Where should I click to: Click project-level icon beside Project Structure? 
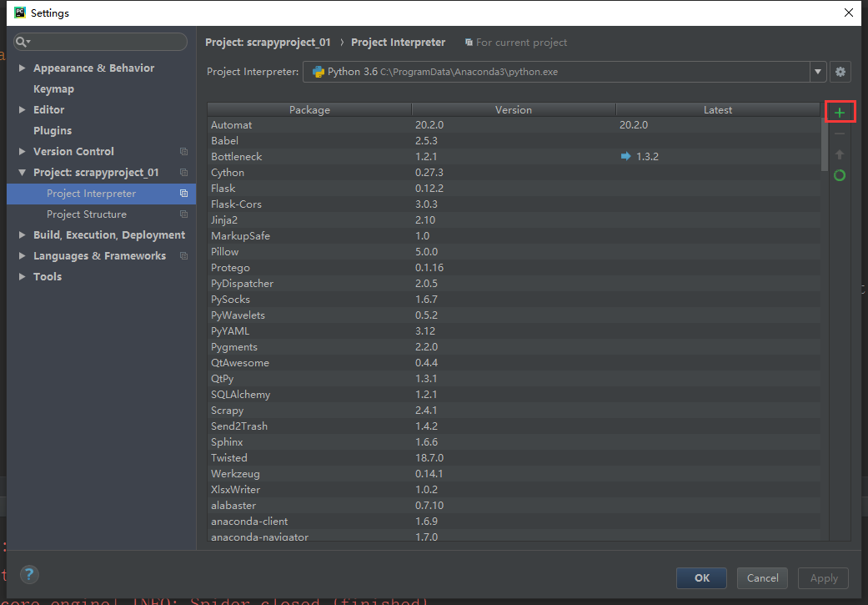pos(183,214)
